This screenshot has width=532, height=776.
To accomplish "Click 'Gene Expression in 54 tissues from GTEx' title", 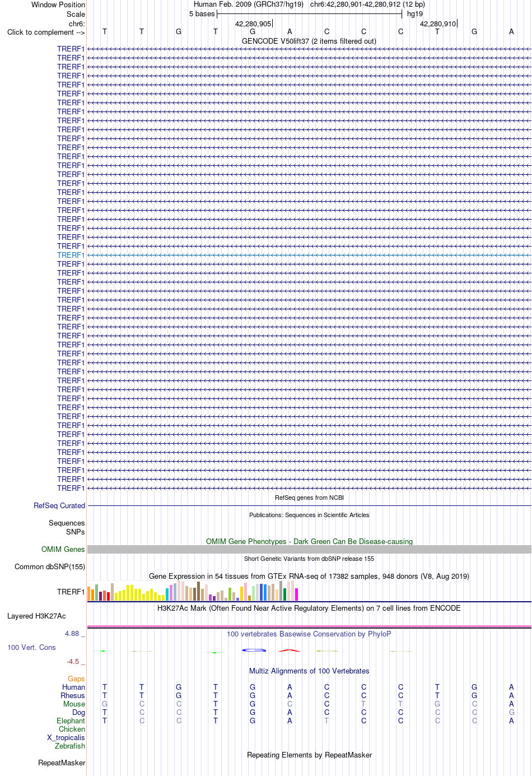I will pos(309,576).
